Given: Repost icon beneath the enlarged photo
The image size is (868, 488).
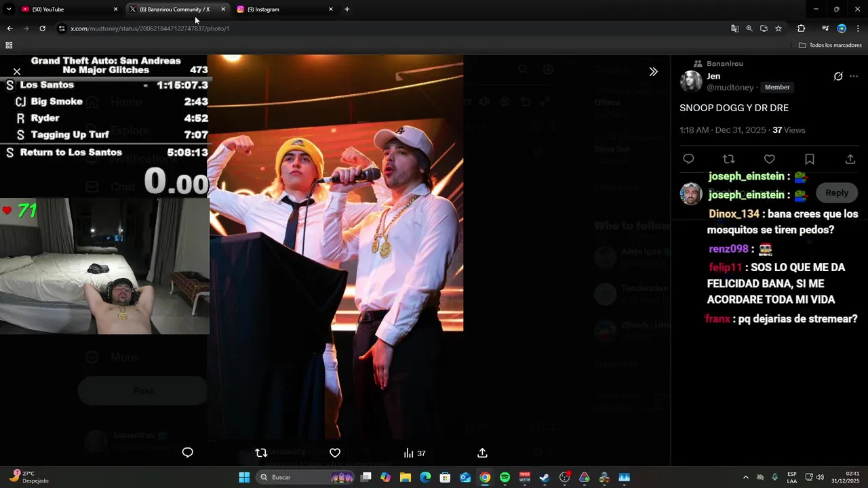Looking at the screenshot, I should (261, 453).
